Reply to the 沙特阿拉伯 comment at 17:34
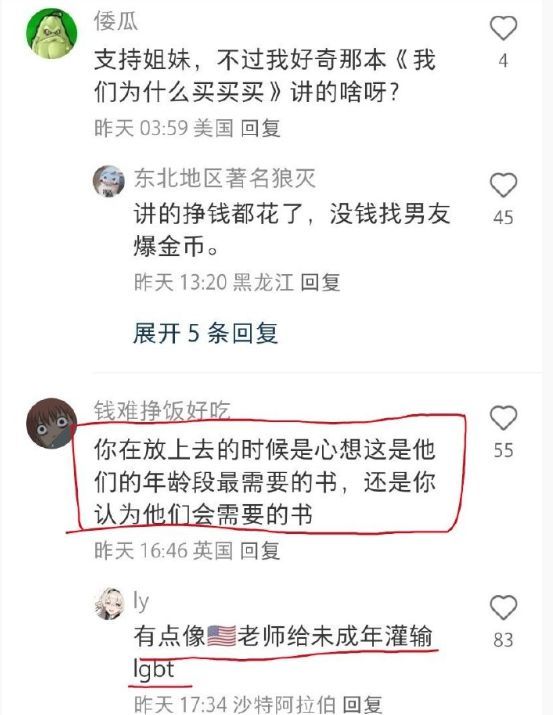Screen dimensions: 553x715 click(x=362, y=705)
